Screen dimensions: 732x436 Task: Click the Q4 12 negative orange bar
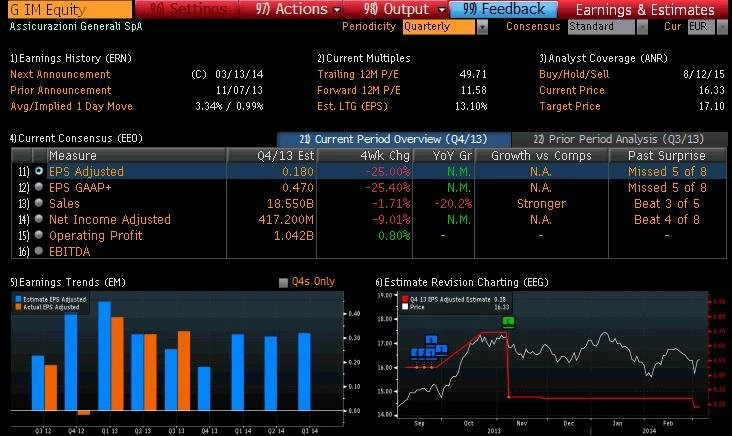pos(84,413)
